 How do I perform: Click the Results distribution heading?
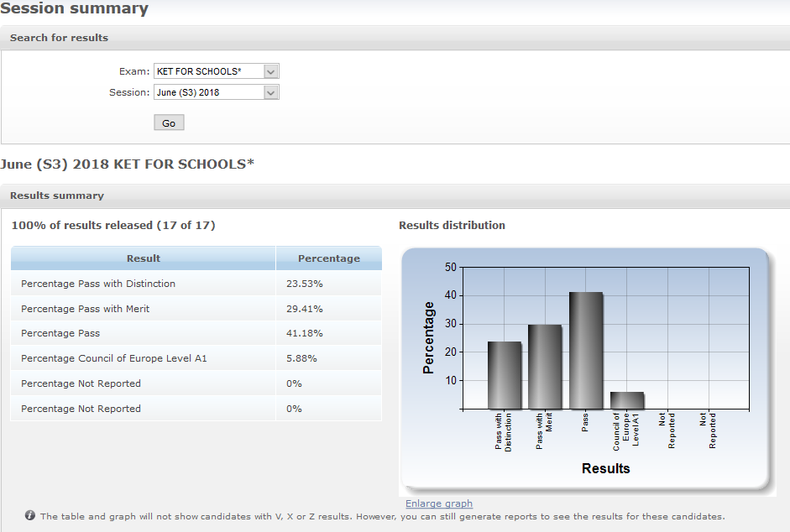(x=452, y=225)
